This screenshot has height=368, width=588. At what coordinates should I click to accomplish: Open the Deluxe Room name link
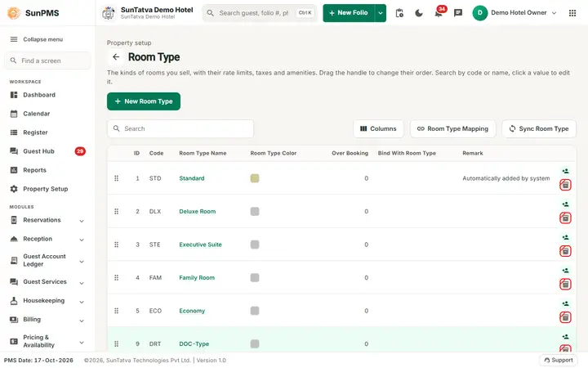tap(198, 212)
